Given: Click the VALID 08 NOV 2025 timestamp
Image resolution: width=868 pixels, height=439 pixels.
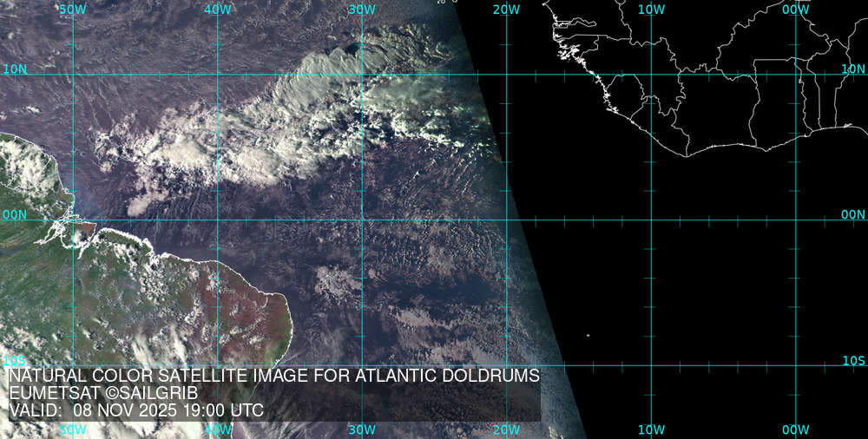Looking at the screenshot, I should (136, 410).
